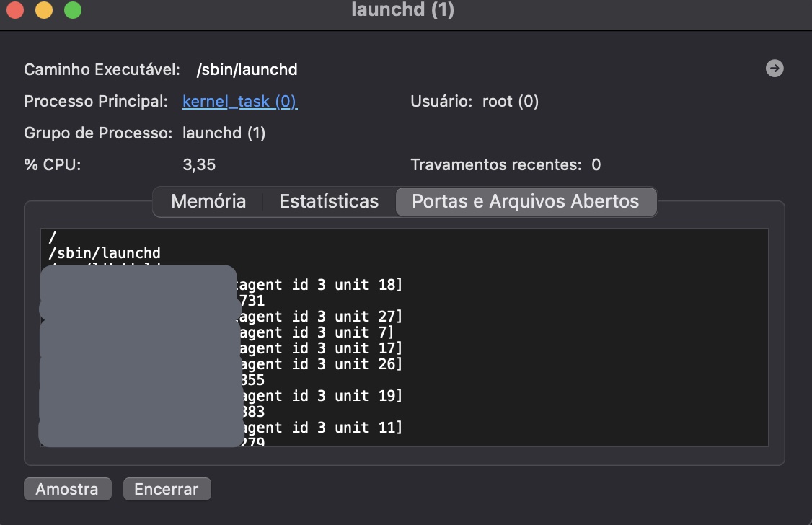Image resolution: width=812 pixels, height=525 pixels.
Task: Switch to the Memória tab
Action: 207,201
